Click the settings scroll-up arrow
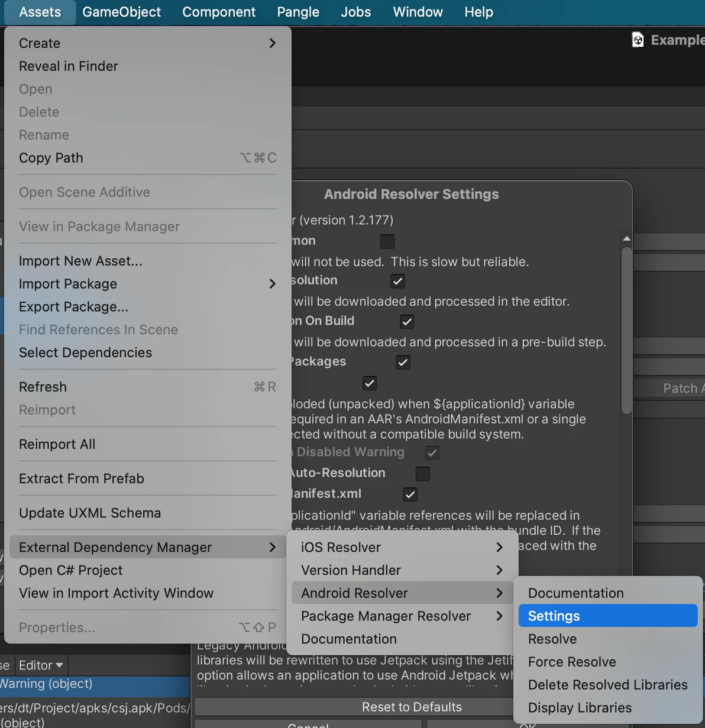The height and width of the screenshot is (728, 705). point(626,238)
